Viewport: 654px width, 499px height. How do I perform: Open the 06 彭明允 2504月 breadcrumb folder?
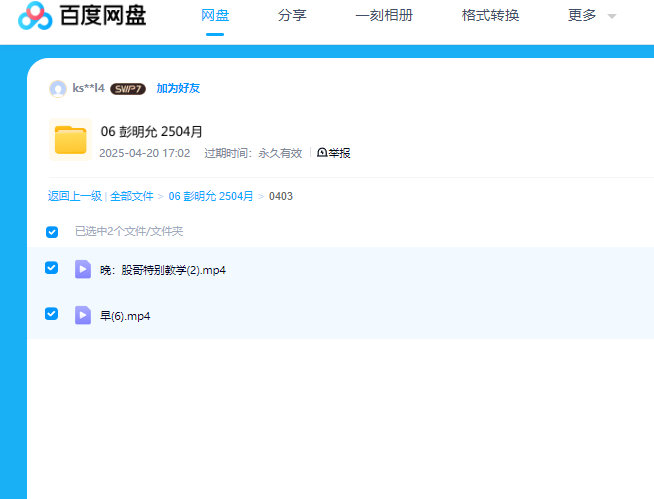coord(210,196)
